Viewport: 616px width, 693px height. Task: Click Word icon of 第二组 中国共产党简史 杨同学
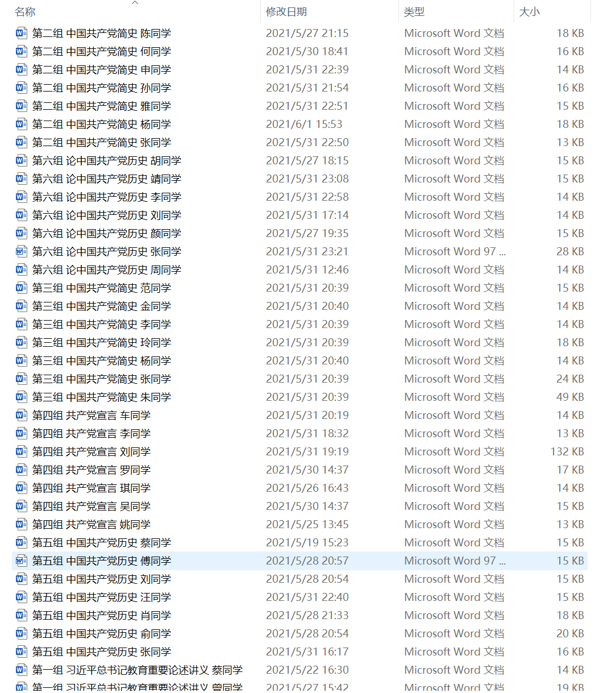(x=22, y=125)
